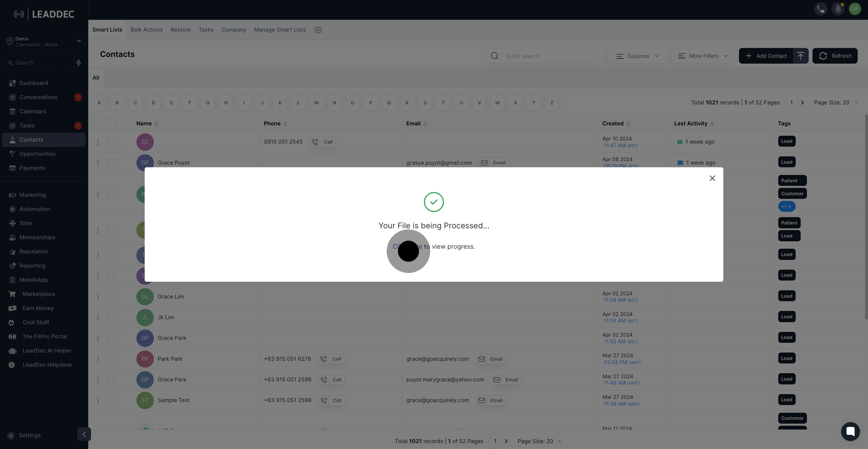Screen dimensions: 868x449
Task: Open LeadDec AI Helper in sidebar
Action: [x=44, y=351]
